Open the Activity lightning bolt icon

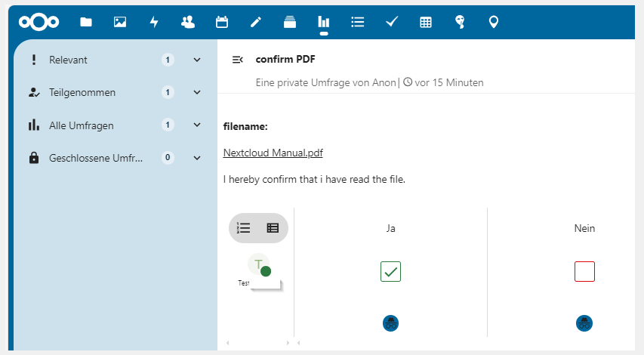[x=154, y=22]
